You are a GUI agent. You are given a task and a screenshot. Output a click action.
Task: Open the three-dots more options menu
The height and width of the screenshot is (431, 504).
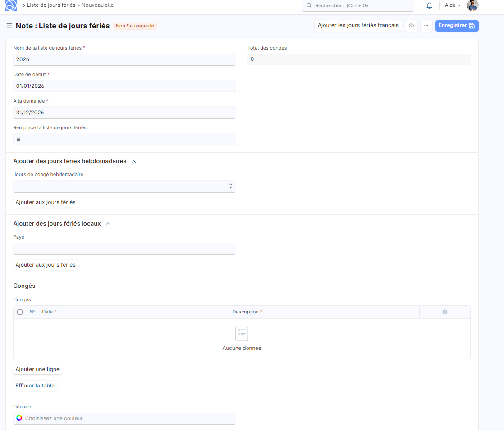[x=426, y=26]
